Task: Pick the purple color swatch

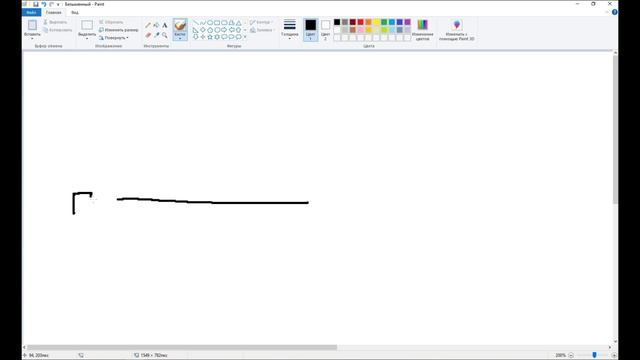Action: click(407, 22)
